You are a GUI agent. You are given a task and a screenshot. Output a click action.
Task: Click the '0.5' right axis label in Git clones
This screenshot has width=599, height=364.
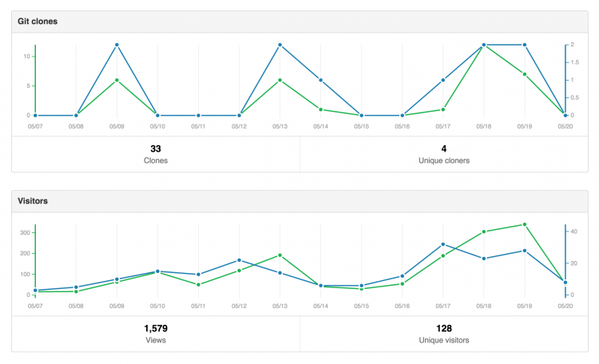pyautogui.click(x=574, y=97)
